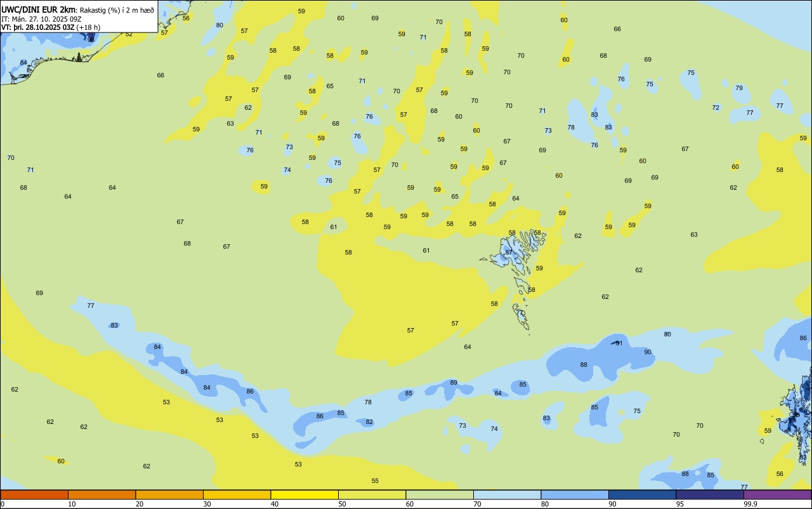Viewport: 812px width, 509px height.
Task: Click the 20–30 amber legend swatch
Action: tap(169, 494)
